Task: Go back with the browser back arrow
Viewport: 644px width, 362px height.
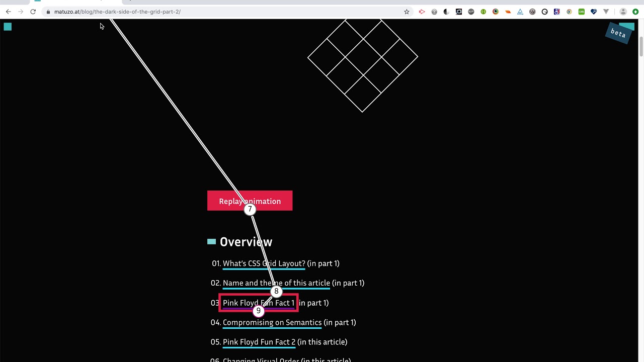Action: (x=9, y=12)
